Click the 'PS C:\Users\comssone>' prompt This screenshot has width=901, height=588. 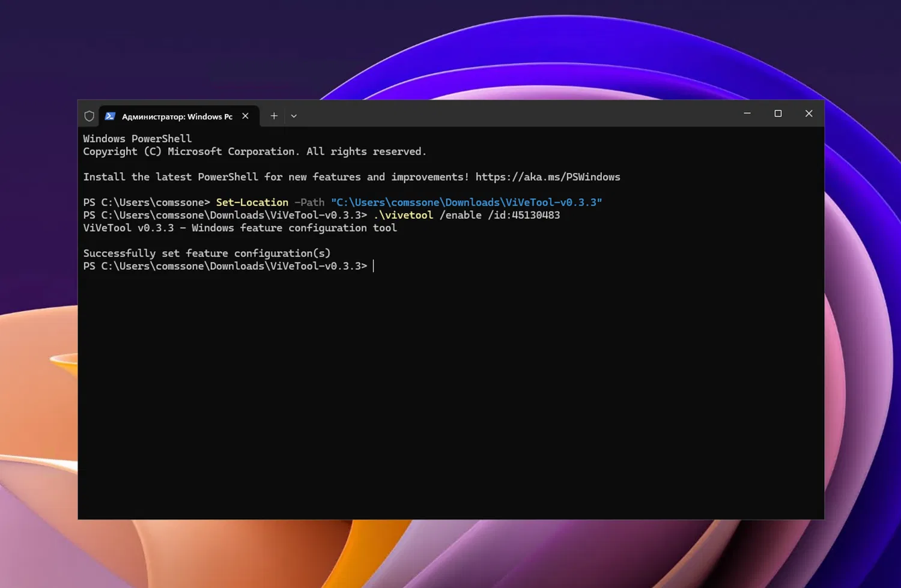[147, 202]
